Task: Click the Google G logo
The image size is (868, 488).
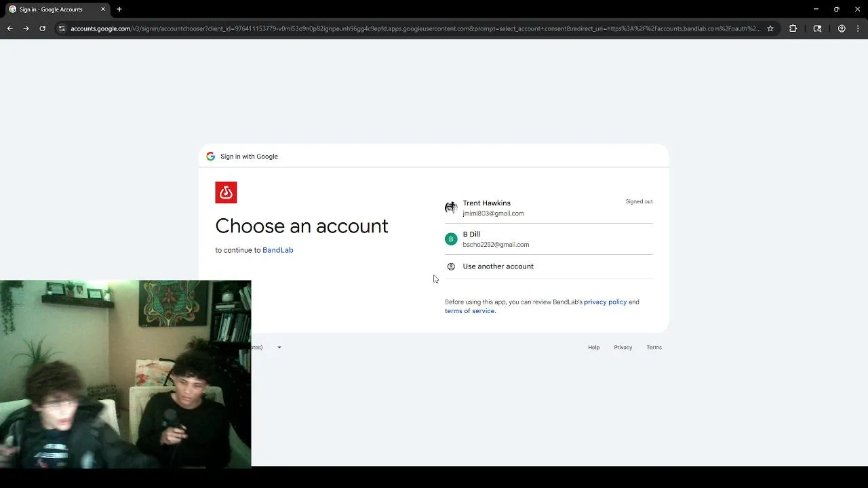Action: (210, 157)
